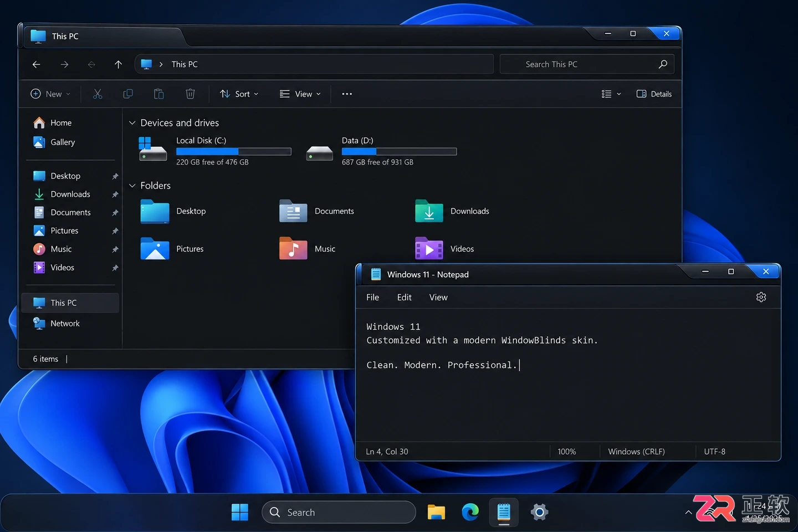Viewport: 798px width, 532px height.
Task: Collapse the Devices and drives group
Action: point(132,123)
